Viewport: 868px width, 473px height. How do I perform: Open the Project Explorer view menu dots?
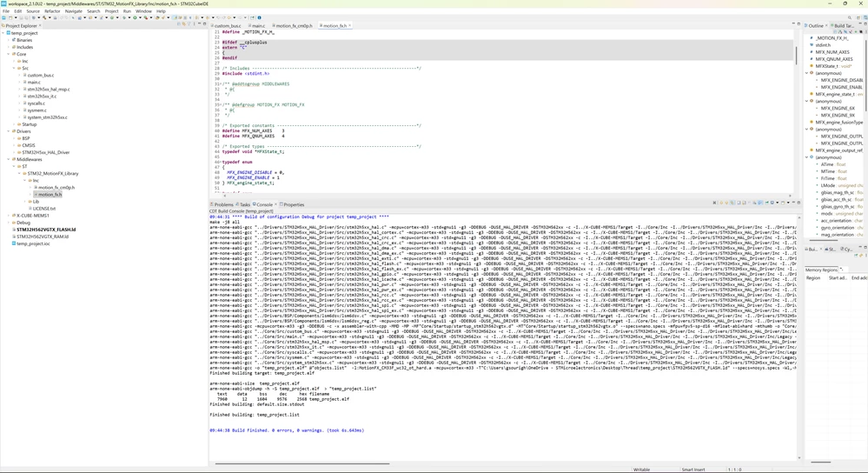pos(195,24)
